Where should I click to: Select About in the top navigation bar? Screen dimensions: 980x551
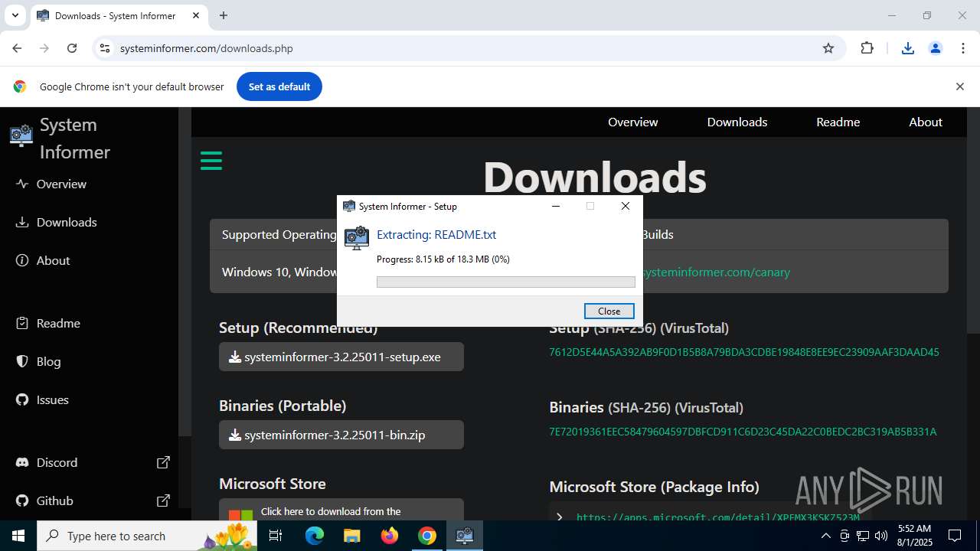point(925,122)
